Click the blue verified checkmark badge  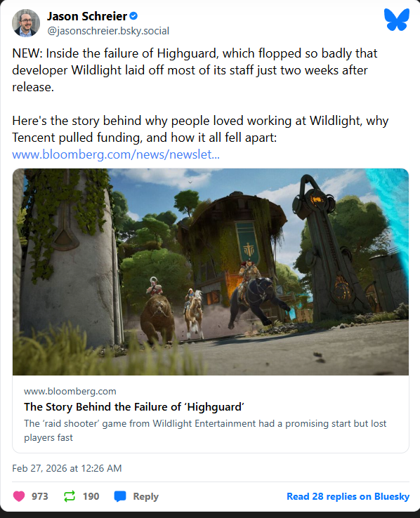pyautogui.click(x=133, y=16)
